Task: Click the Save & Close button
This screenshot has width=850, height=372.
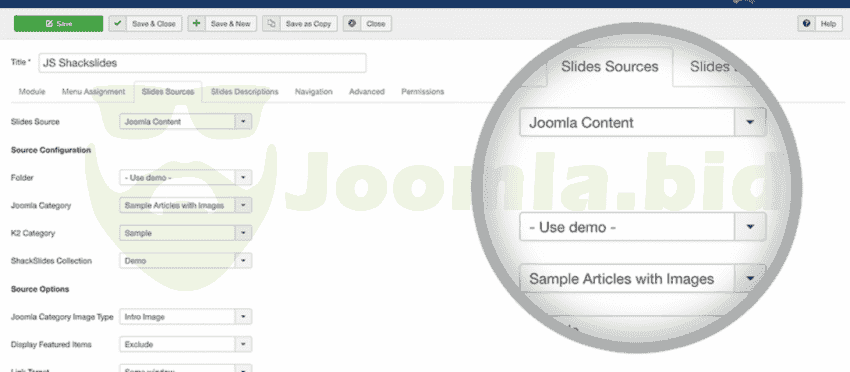Action: pyautogui.click(x=145, y=24)
